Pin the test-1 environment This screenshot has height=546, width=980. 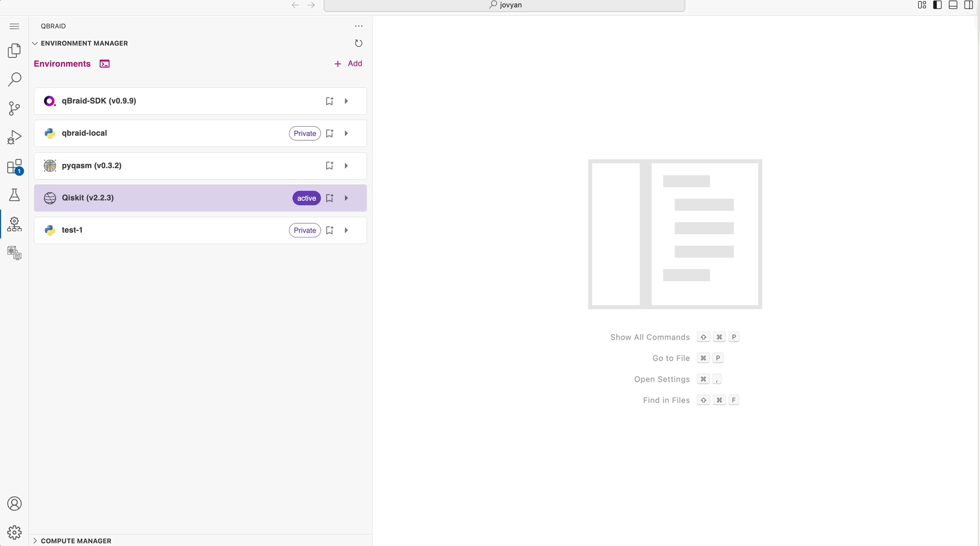tap(329, 230)
